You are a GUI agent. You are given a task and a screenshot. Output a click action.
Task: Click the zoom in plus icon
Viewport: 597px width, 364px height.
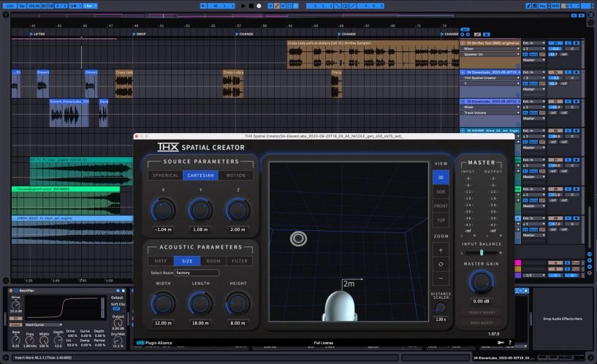[441, 250]
